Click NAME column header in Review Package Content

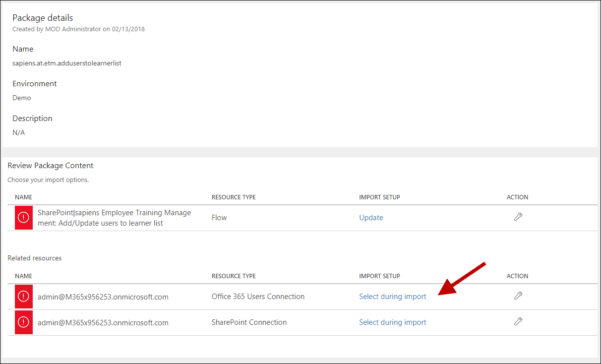coord(23,197)
